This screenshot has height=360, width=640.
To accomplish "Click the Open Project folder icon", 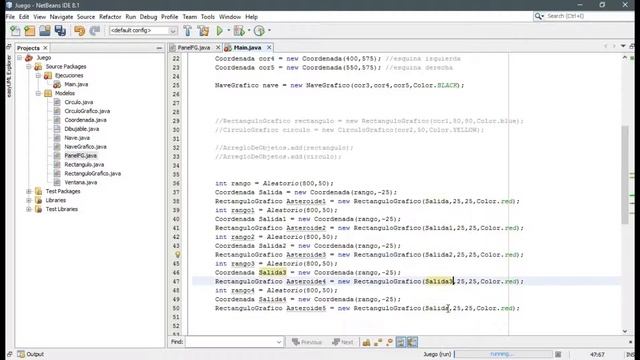I will pyautogui.click(x=45, y=31).
